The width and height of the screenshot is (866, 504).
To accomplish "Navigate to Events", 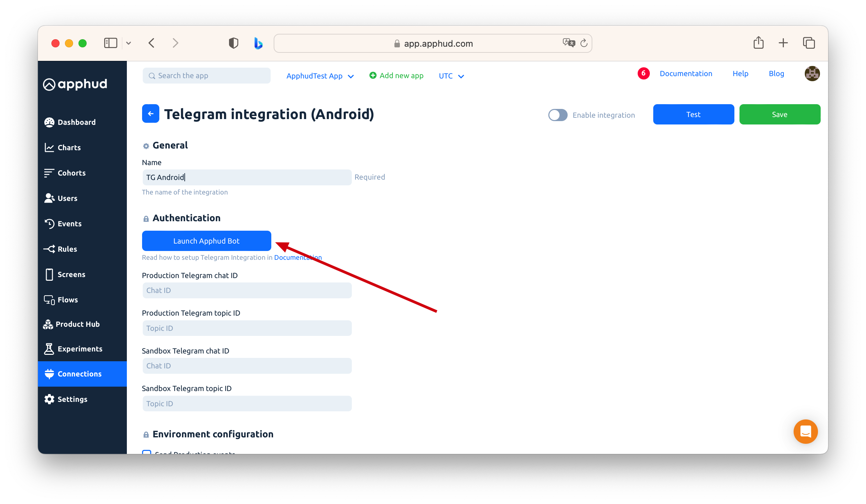I will (x=63, y=224).
